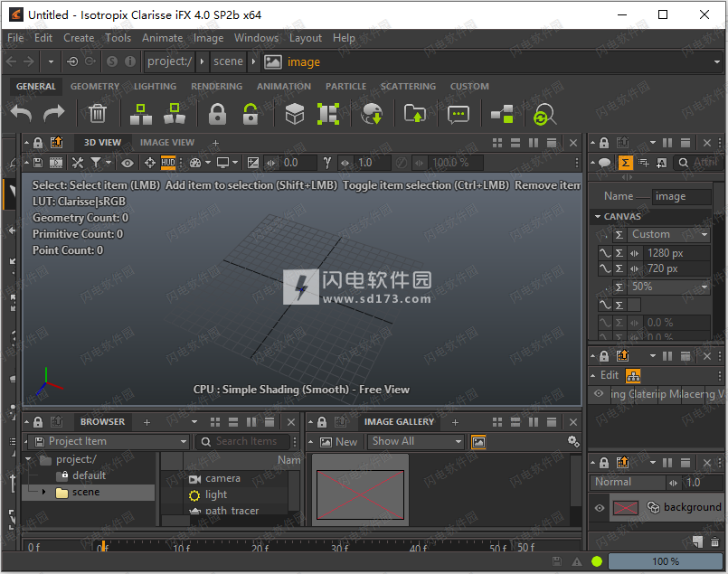Image resolution: width=728 pixels, height=574 pixels.
Task: Click the green open padlock unlock icon
Action: point(251,114)
